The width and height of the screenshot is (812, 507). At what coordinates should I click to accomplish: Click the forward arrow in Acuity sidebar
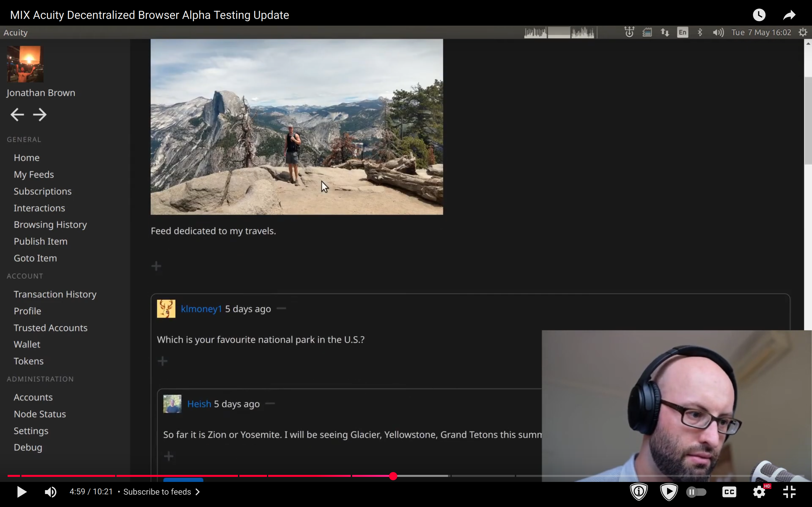(x=40, y=115)
